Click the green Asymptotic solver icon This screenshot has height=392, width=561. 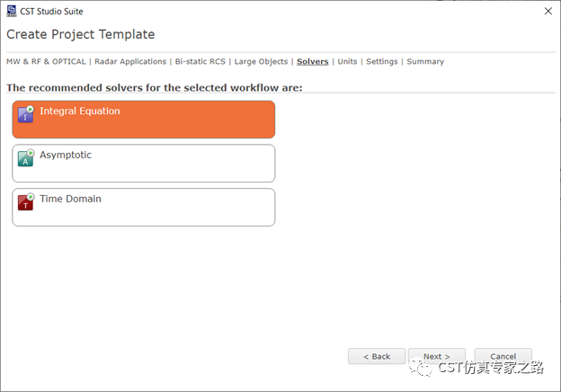click(x=25, y=158)
